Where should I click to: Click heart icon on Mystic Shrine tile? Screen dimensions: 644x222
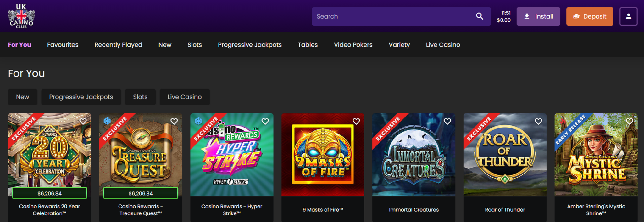pos(629,122)
